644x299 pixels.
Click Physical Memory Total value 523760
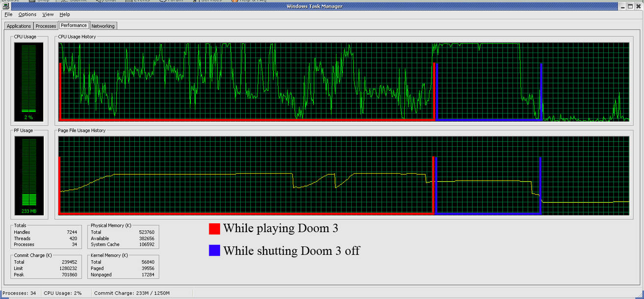point(146,232)
